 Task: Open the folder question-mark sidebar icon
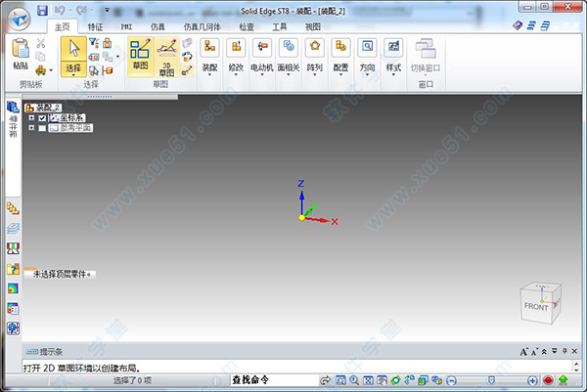13,269
